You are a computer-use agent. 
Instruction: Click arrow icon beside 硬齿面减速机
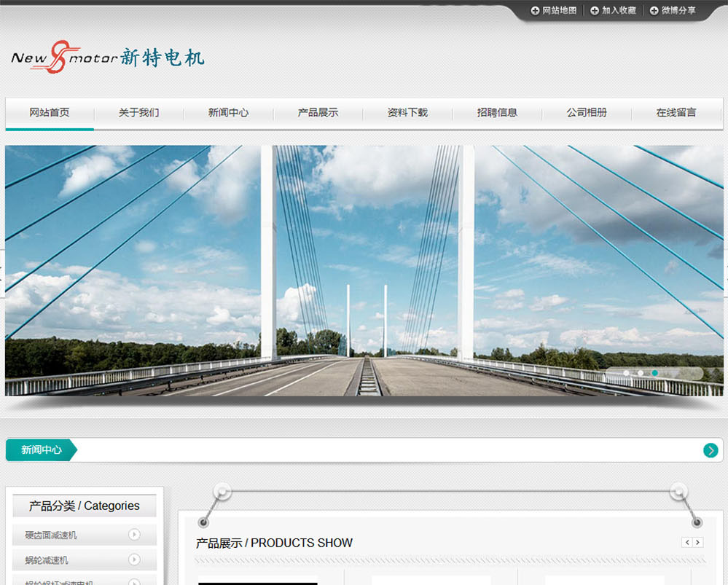[x=134, y=535]
